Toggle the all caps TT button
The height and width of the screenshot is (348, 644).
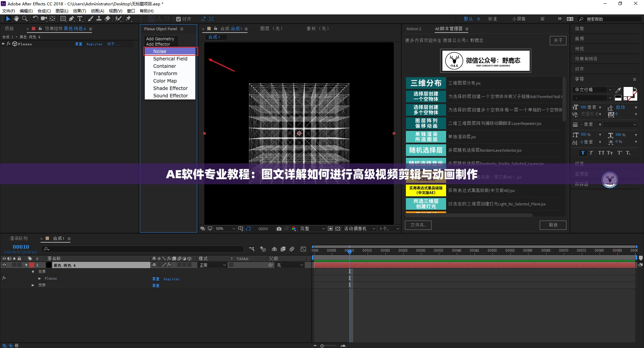click(601, 153)
